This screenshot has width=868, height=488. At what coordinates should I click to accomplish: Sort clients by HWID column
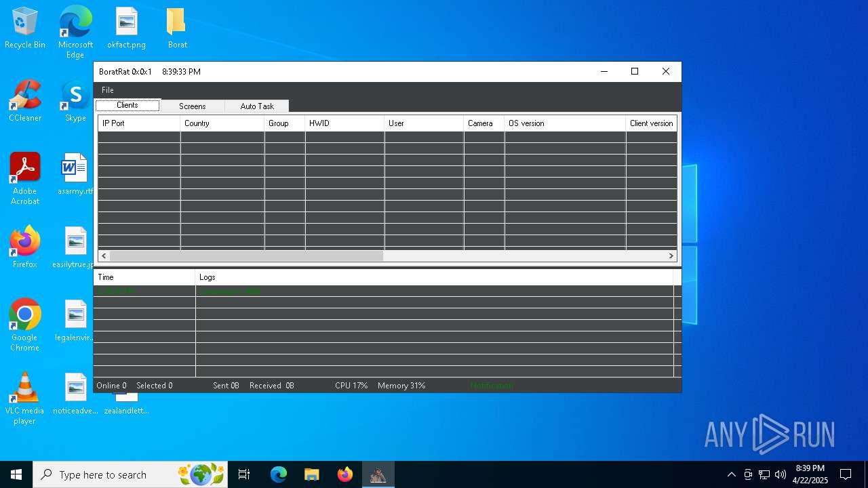pyautogui.click(x=345, y=123)
